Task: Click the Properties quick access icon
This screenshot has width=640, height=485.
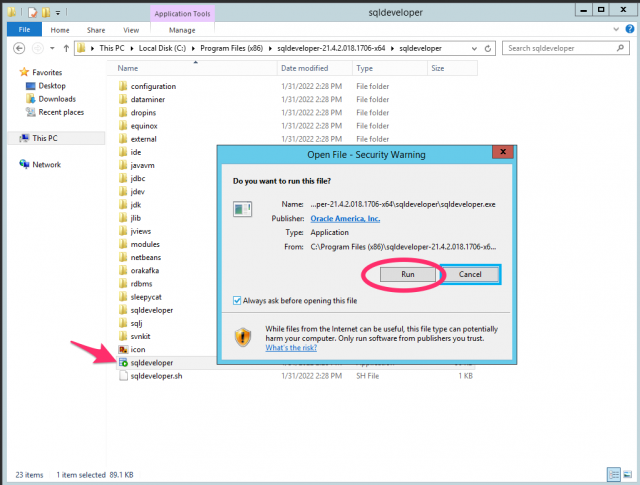Action: 33,13
